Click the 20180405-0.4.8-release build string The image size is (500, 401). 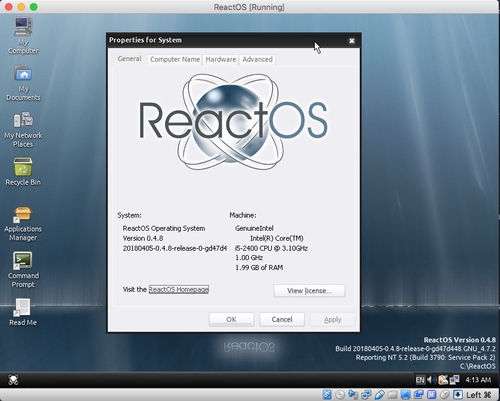point(175,248)
